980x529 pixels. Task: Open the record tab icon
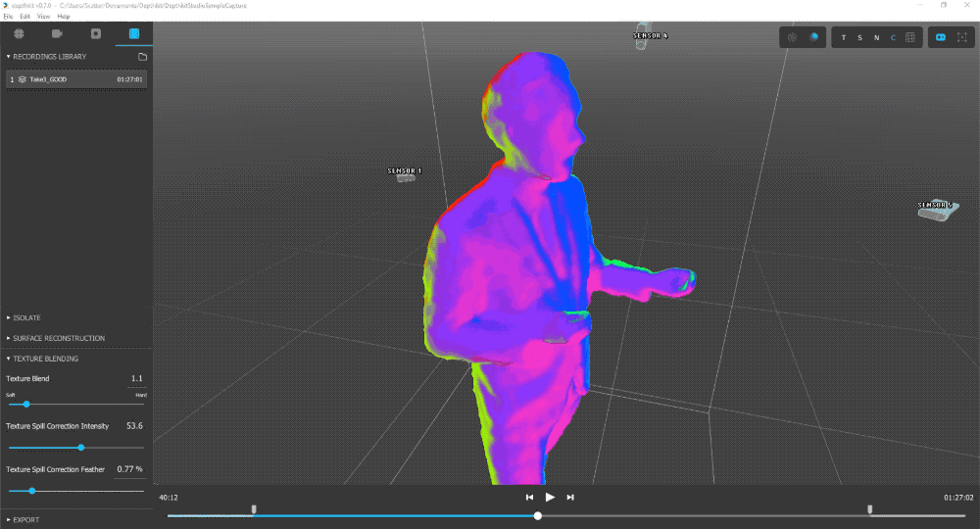[x=95, y=34]
